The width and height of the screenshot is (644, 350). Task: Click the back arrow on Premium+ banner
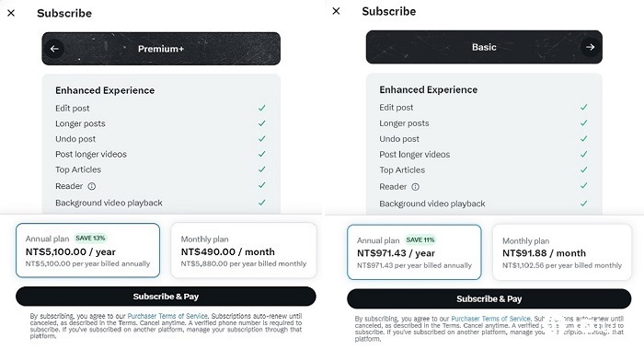(54, 49)
